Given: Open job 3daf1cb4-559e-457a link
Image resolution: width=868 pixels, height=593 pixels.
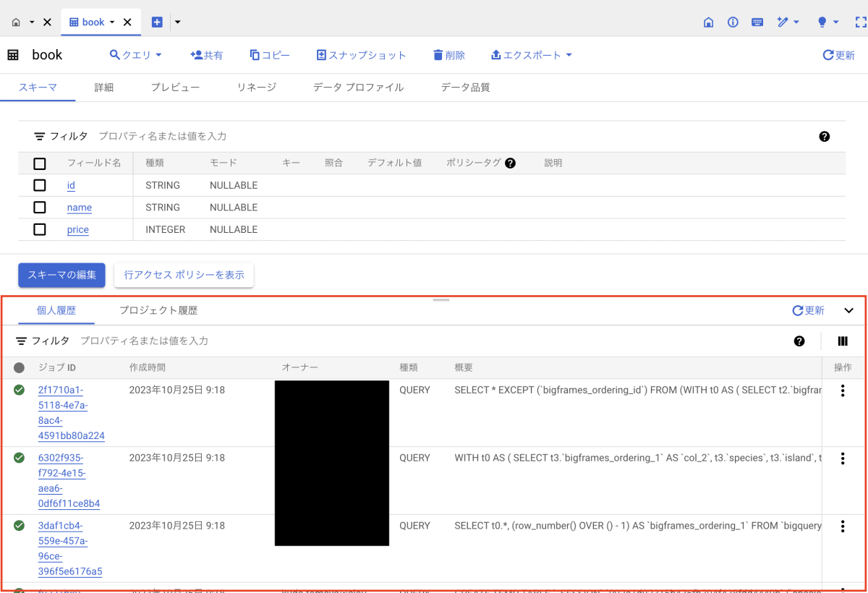Looking at the screenshot, I should pos(69,549).
